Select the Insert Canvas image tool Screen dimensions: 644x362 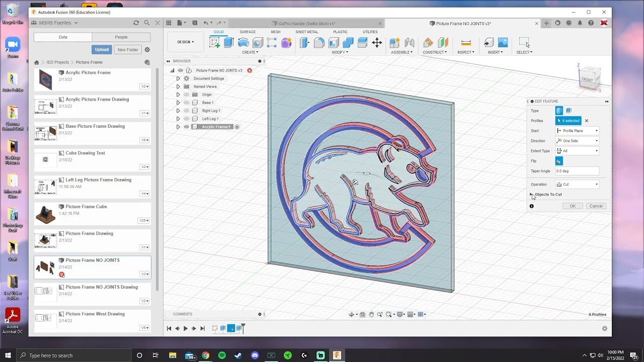point(503,43)
